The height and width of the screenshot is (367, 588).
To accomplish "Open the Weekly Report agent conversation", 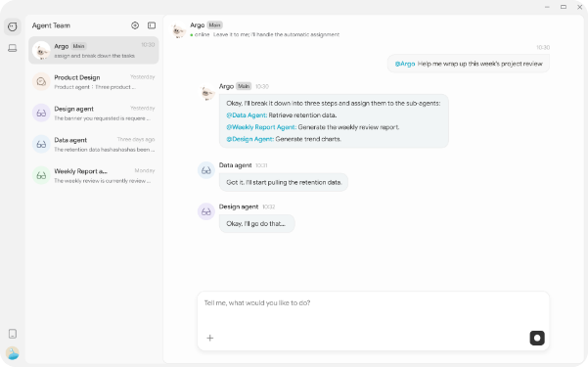I will coord(94,175).
